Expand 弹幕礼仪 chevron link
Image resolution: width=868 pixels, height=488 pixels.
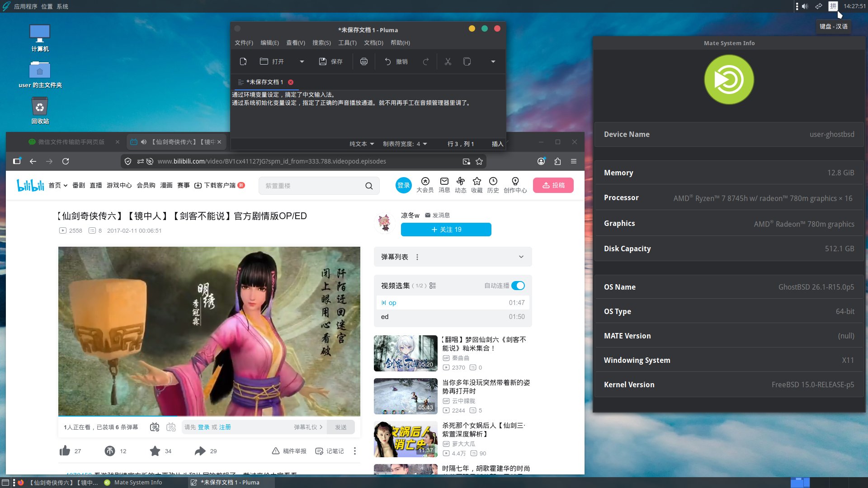[308, 427]
